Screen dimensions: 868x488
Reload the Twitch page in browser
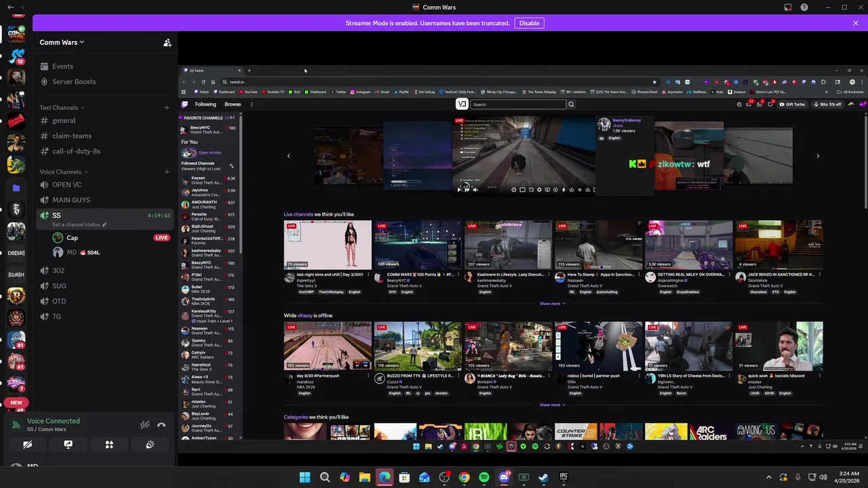coord(203,82)
